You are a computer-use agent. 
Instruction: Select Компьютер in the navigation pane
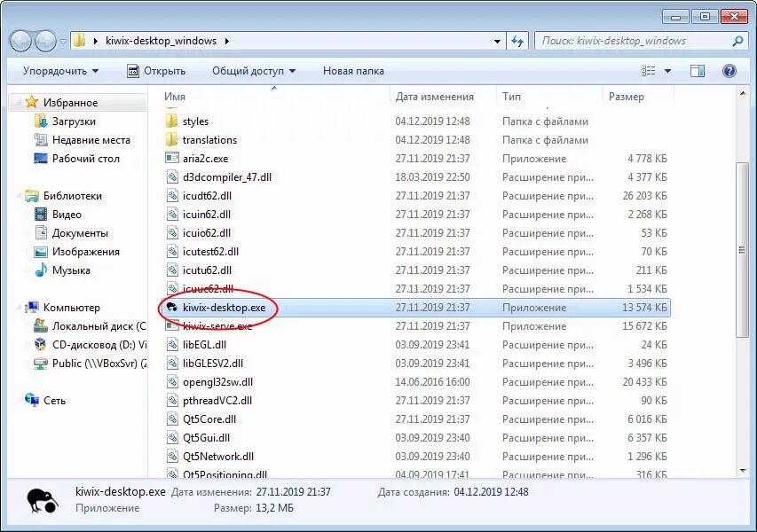tap(72, 308)
